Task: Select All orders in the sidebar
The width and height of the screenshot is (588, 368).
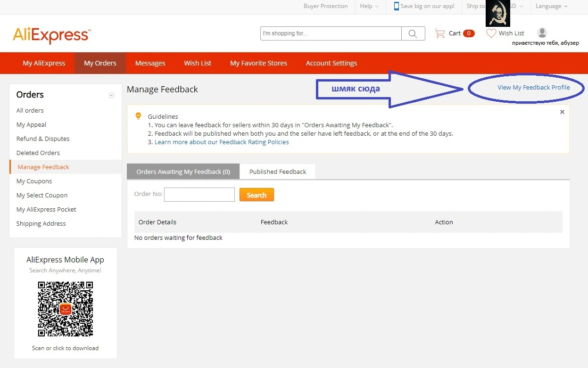Action: [30, 110]
